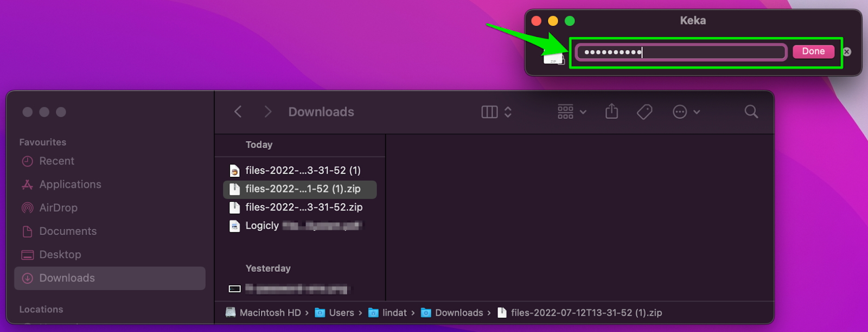This screenshot has height=332, width=868.
Task: Click lindat in the path bar
Action: [388, 312]
